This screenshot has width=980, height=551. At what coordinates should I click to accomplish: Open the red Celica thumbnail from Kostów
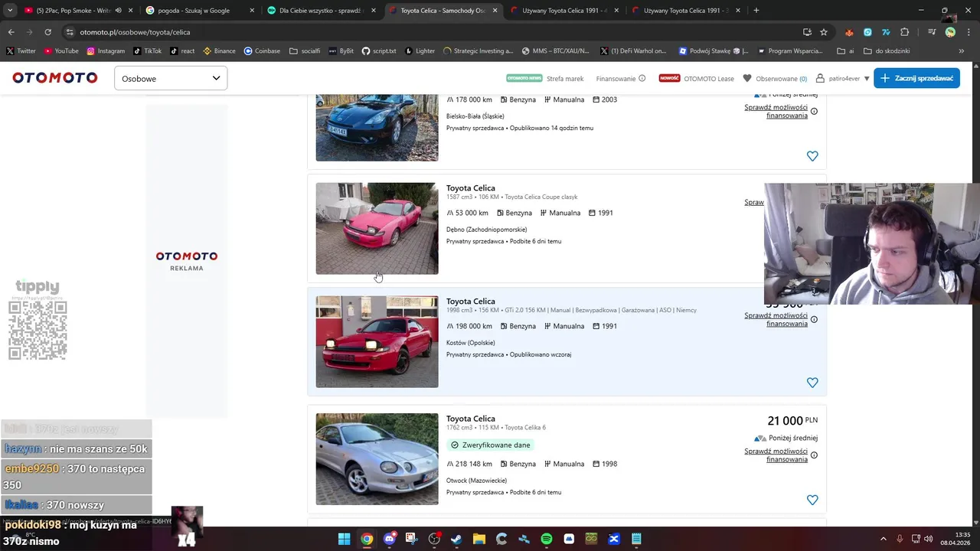click(377, 341)
